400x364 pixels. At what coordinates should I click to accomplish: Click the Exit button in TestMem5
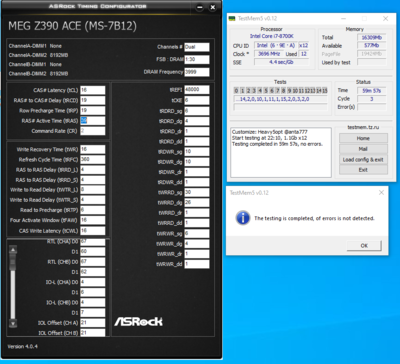(x=363, y=170)
